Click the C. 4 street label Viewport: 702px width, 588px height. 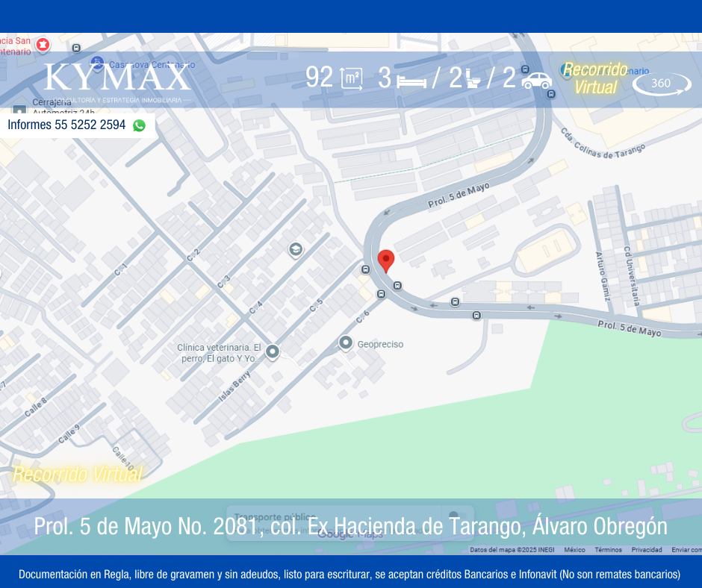click(x=255, y=307)
